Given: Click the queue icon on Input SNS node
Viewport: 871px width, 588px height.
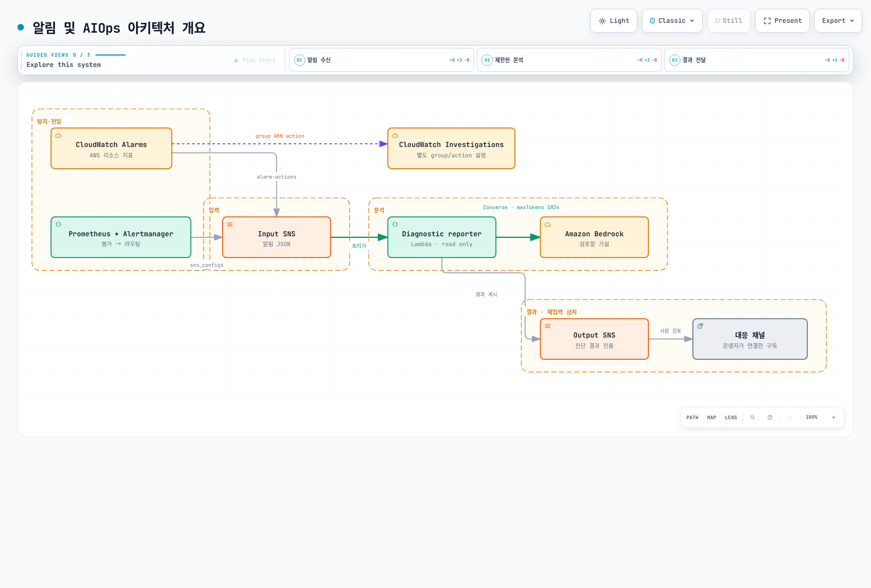Looking at the screenshot, I should [230, 224].
